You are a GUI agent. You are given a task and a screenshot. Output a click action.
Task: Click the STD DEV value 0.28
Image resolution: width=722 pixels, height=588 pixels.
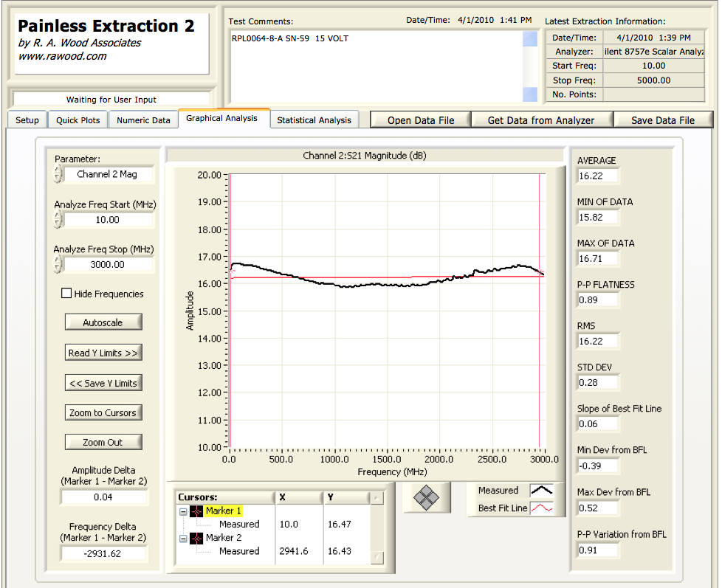(x=598, y=382)
